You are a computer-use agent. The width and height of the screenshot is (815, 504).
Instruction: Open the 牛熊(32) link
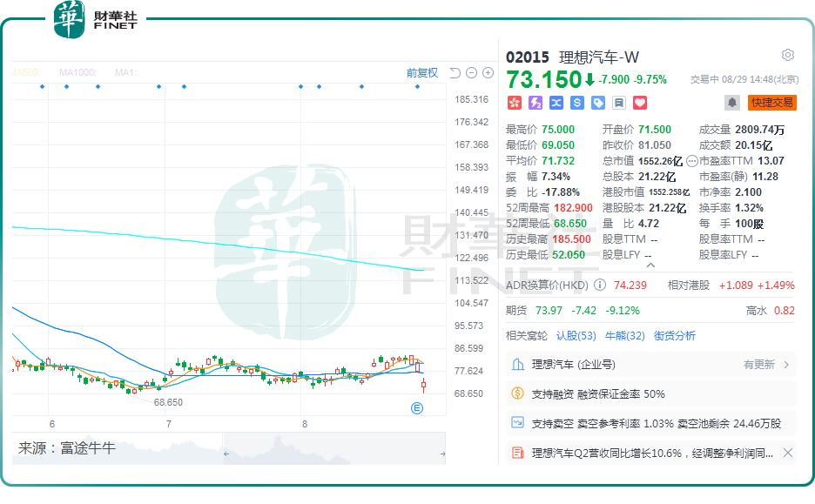pos(625,336)
